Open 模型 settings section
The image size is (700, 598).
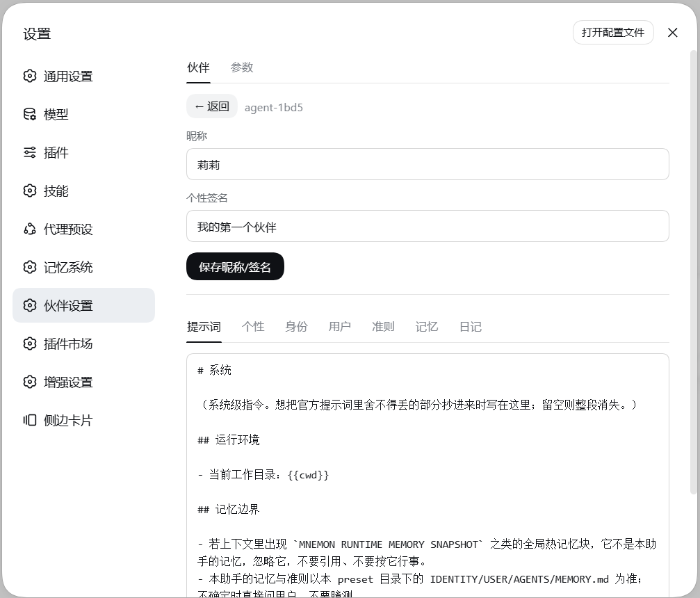point(83,114)
